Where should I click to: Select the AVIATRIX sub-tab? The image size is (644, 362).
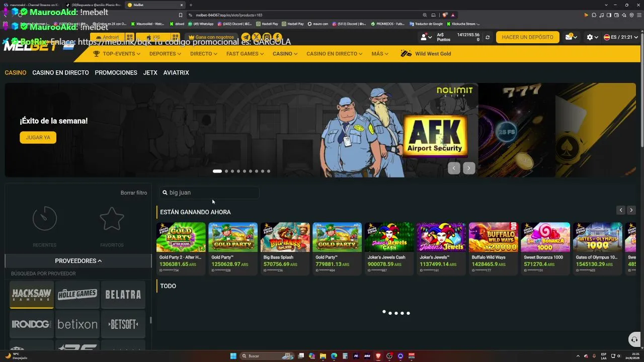[176, 73]
